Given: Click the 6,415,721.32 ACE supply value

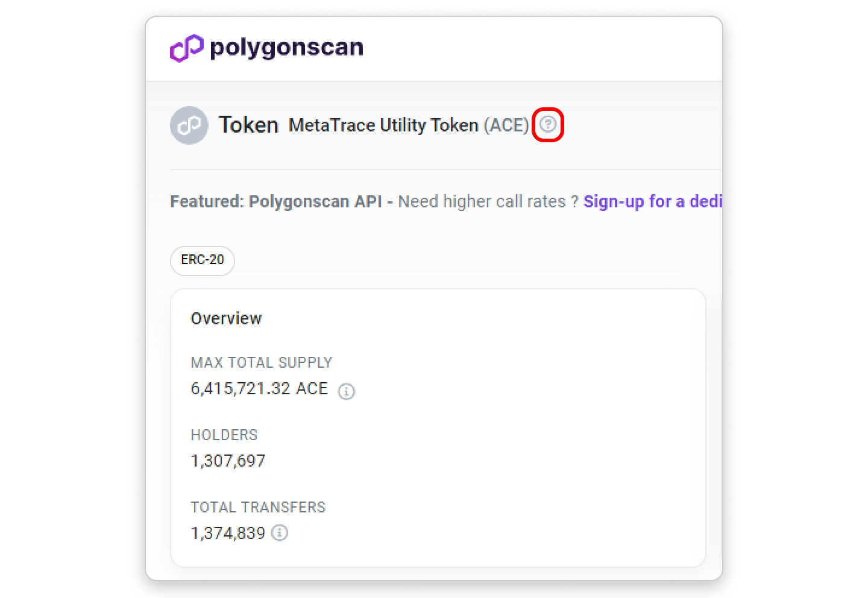Looking at the screenshot, I should pyautogui.click(x=259, y=389).
